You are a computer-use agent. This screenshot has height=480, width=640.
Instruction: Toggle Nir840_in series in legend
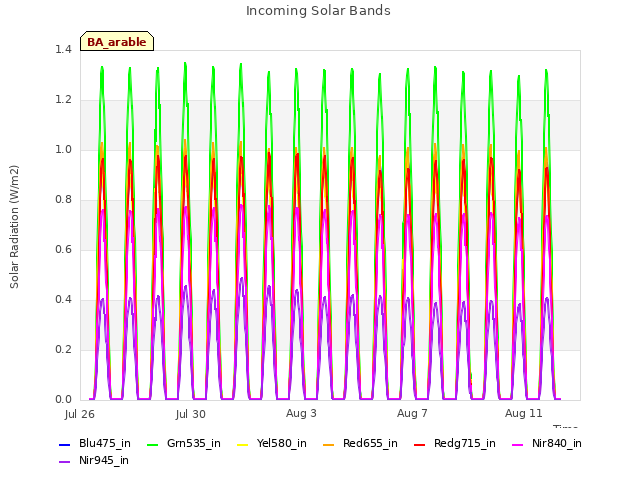click(547, 444)
